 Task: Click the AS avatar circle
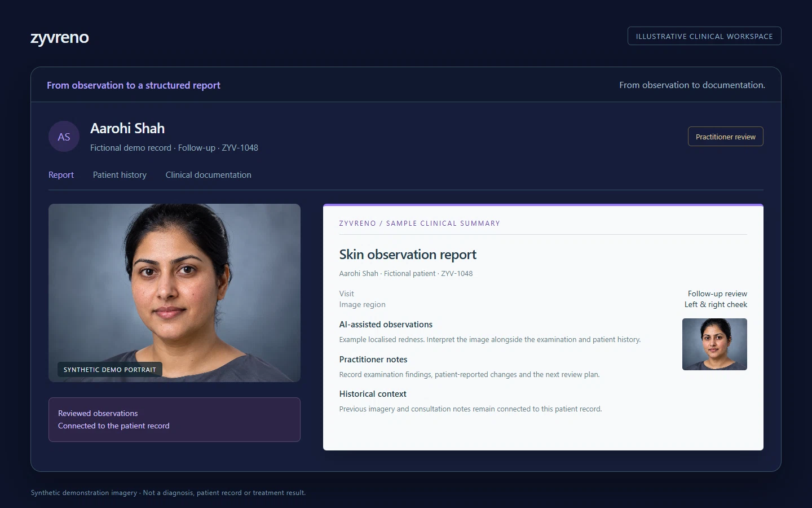[64, 137]
